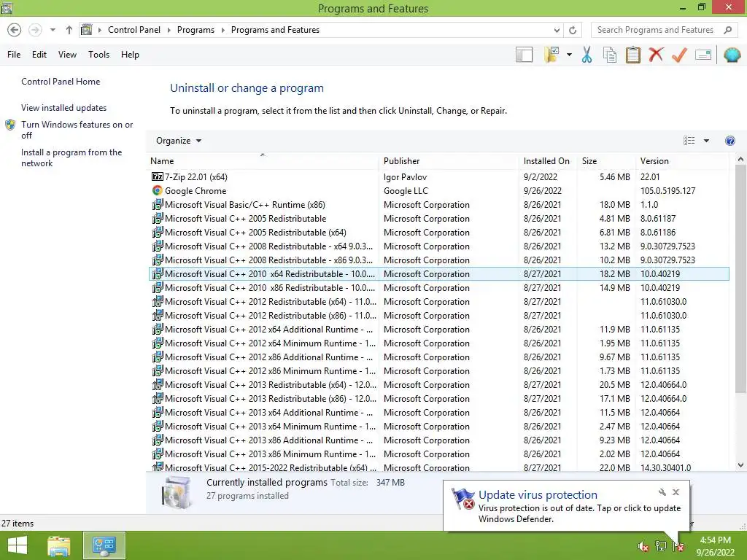The image size is (747, 560).
Task: Click the vertical scrollbar thumb
Action: [740, 279]
